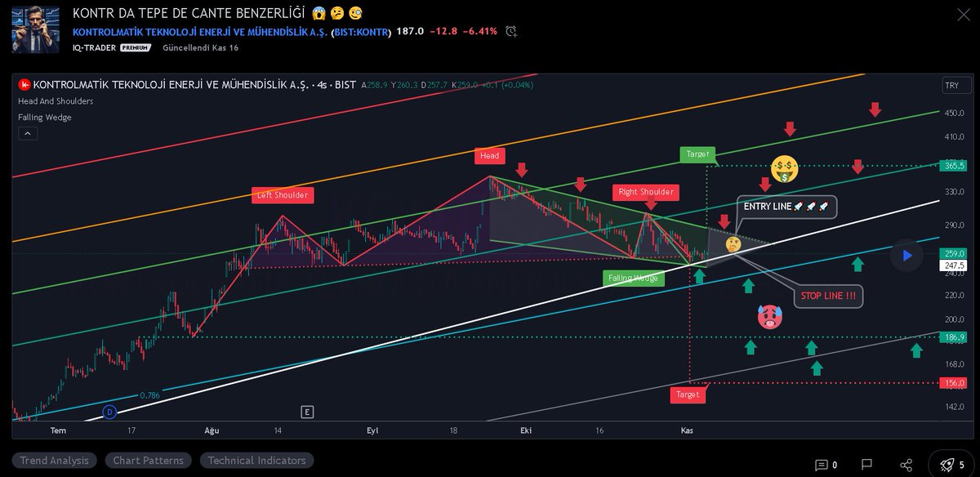The width and height of the screenshot is (980, 477).
Task: Click the KONTR symbol logo in chart header
Action: click(x=24, y=84)
